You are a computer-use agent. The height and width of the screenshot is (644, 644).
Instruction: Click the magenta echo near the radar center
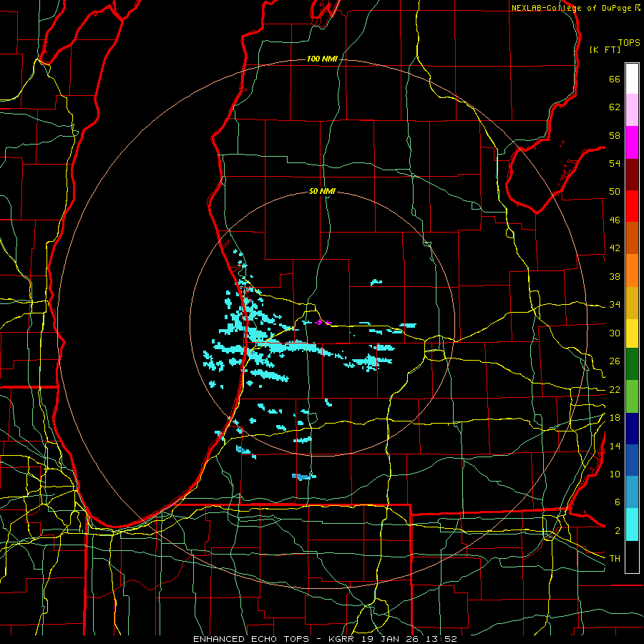point(323,323)
